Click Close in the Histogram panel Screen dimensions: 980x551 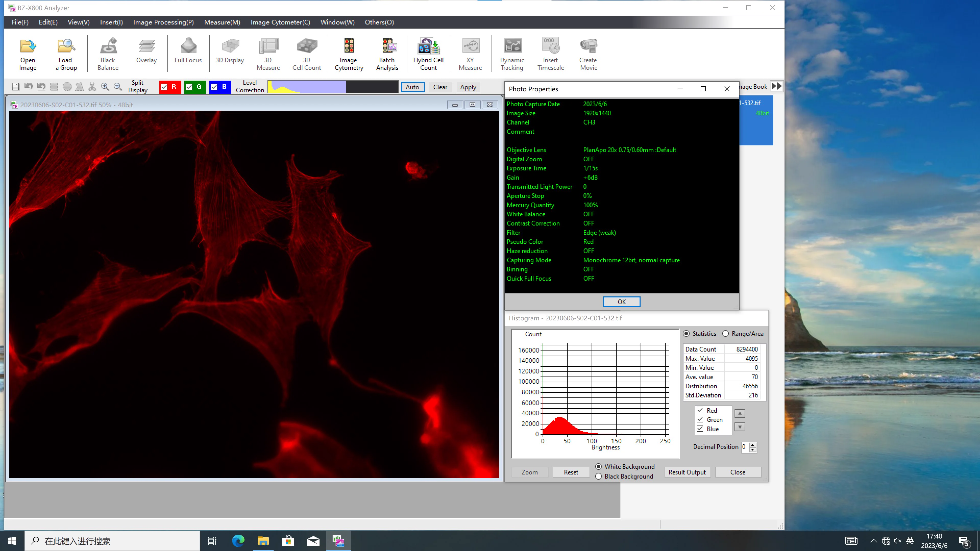click(738, 472)
